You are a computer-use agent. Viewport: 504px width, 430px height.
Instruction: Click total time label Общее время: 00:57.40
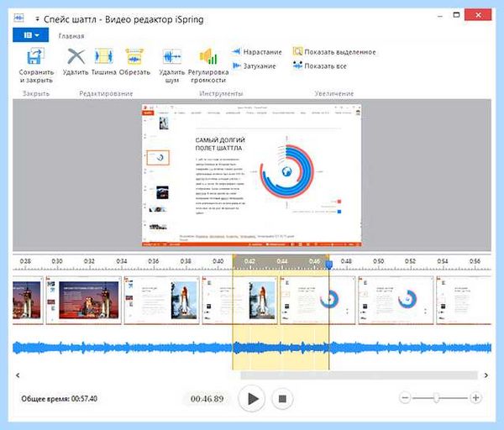pyautogui.click(x=59, y=399)
